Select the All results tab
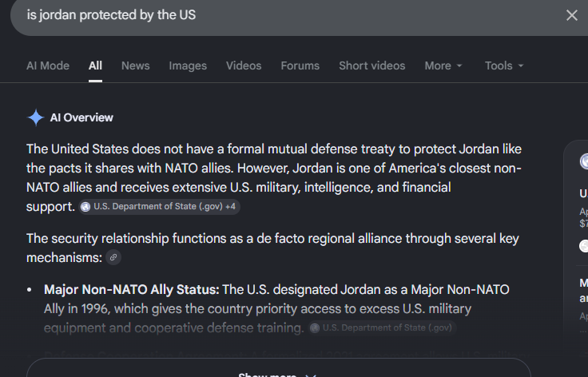 coord(95,65)
